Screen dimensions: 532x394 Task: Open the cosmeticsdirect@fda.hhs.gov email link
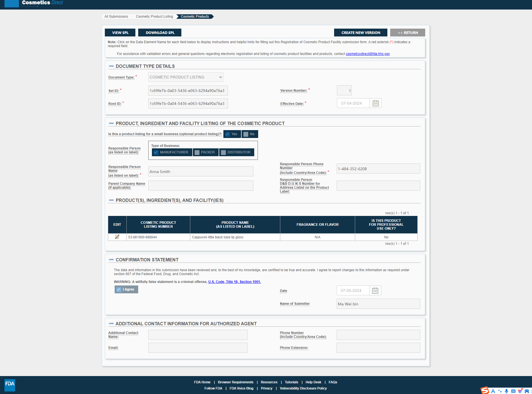pyautogui.click(x=367, y=54)
